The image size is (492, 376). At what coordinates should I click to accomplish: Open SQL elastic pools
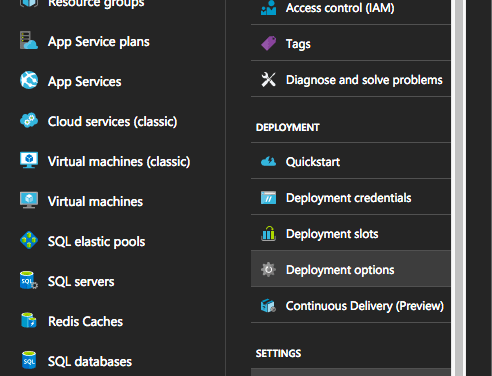[96, 242]
